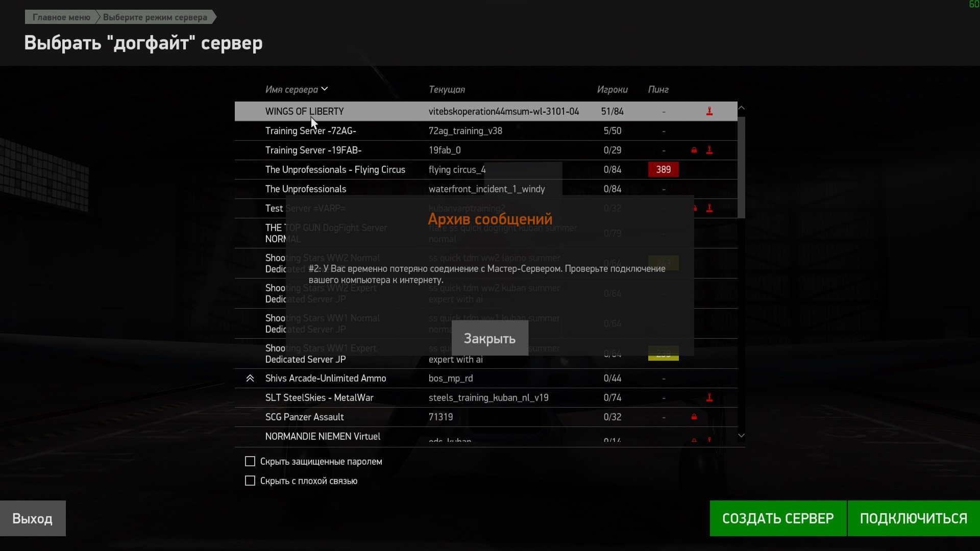The height and width of the screenshot is (551, 980).
Task: Click lock icon on SCG Panzer Assault row
Action: pyautogui.click(x=694, y=417)
